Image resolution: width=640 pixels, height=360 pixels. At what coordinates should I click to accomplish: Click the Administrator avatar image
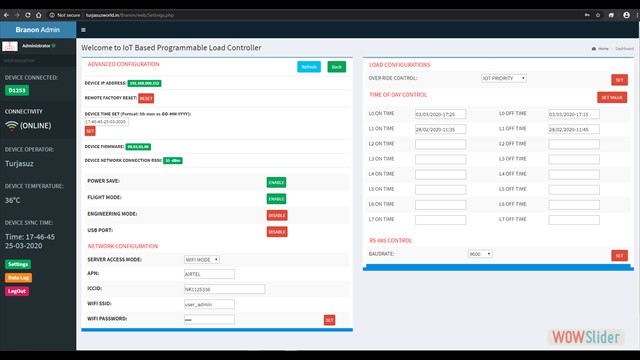pos(10,46)
